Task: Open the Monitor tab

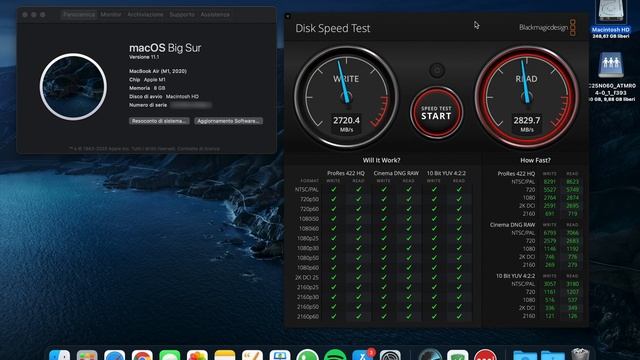Action: pyautogui.click(x=111, y=14)
